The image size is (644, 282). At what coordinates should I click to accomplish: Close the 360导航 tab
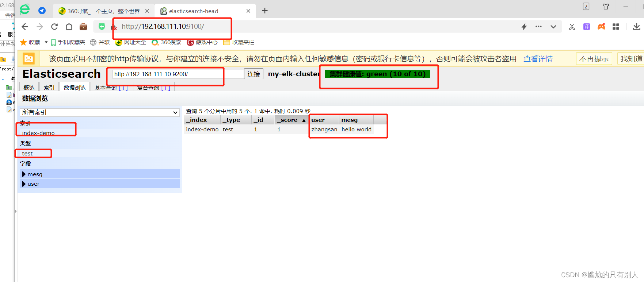coord(147,11)
